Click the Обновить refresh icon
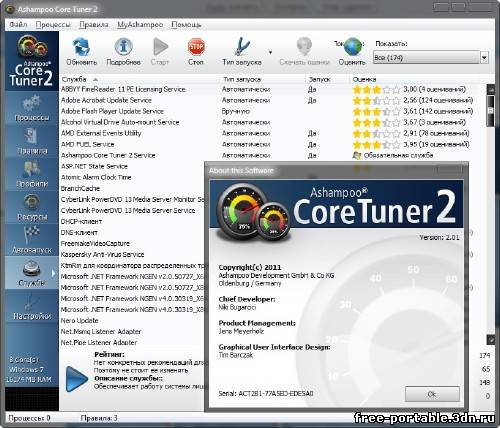The width and height of the screenshot is (500, 428). [x=82, y=46]
